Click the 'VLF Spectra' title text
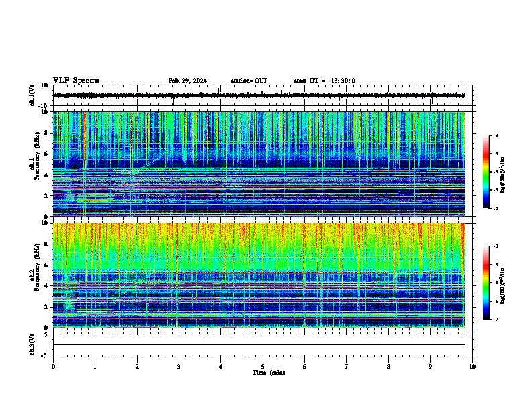The height and width of the screenshot is (411, 532). (76, 81)
